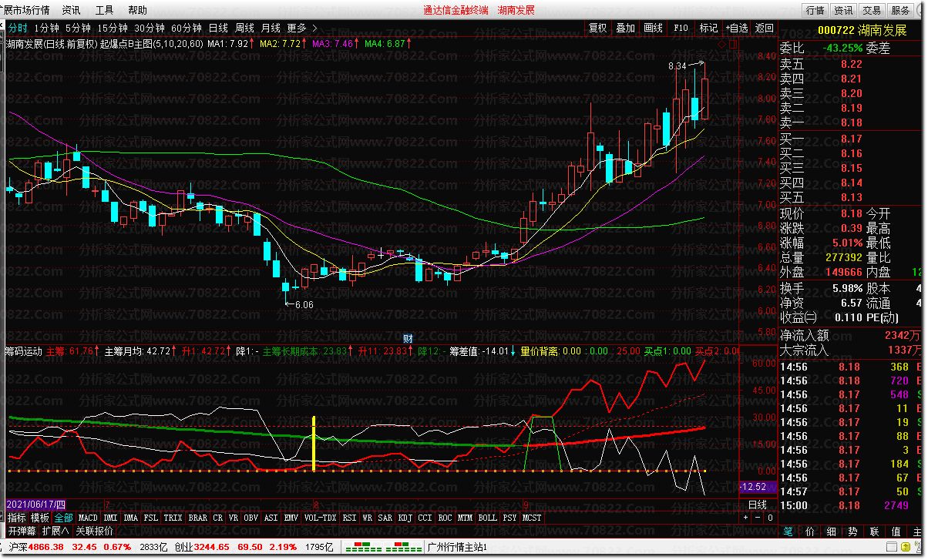Click 叠加 overlay tool
The height and width of the screenshot is (560, 928).
625,28
